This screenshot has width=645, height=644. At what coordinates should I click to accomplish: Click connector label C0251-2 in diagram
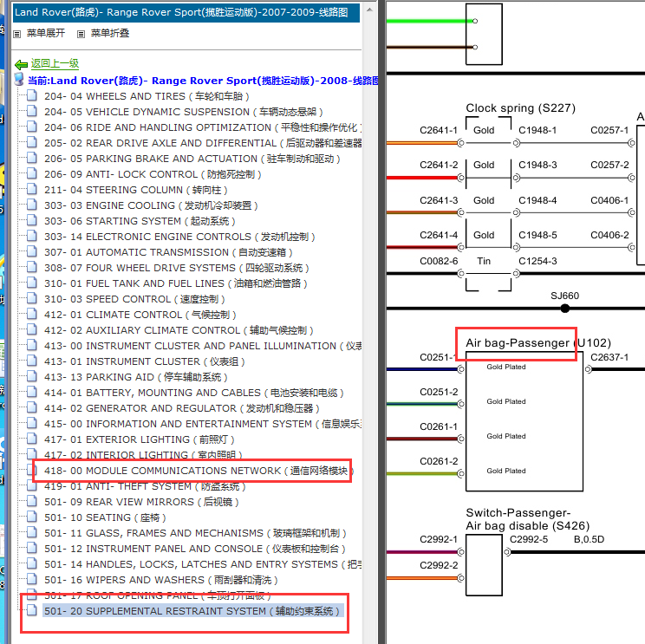pyautogui.click(x=439, y=393)
